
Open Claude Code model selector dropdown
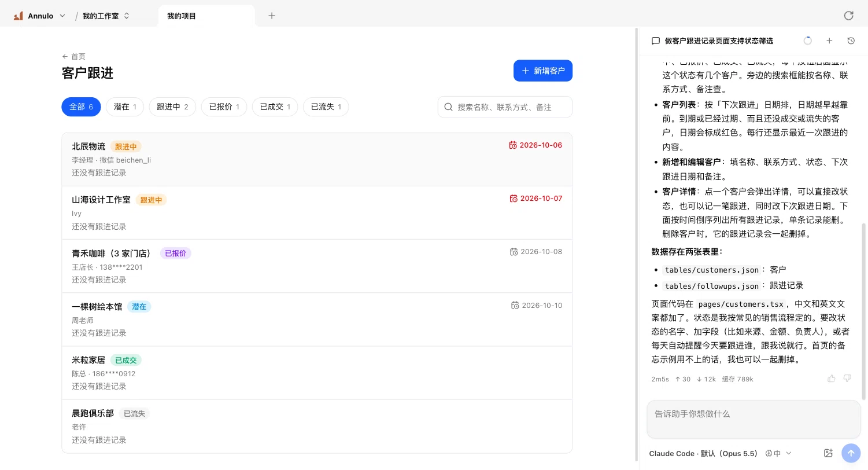pos(721,453)
